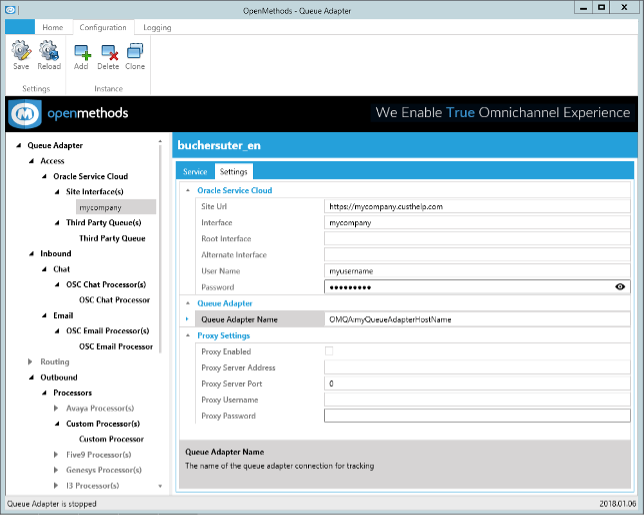The width and height of the screenshot is (644, 516).
Task: Collapse the Email tree node
Action: (44, 316)
